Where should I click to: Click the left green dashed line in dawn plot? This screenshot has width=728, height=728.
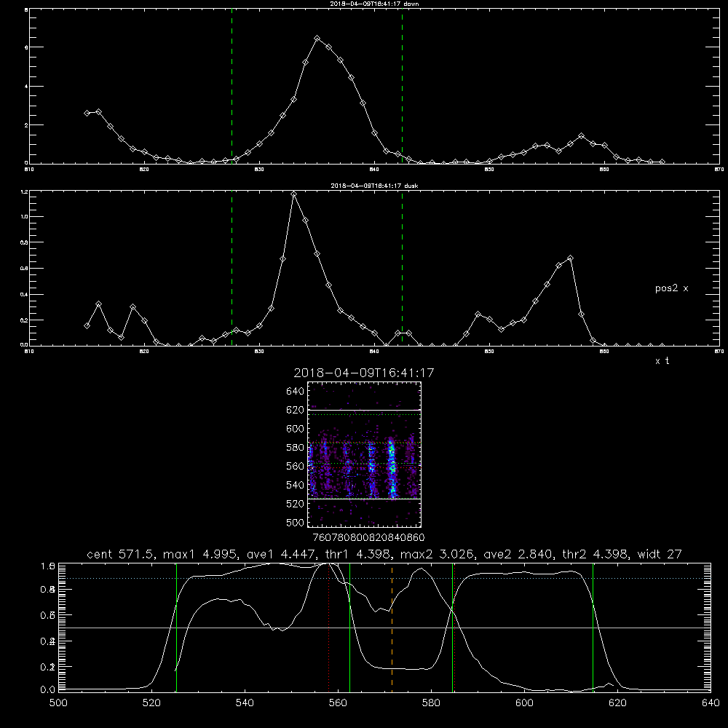click(232, 87)
